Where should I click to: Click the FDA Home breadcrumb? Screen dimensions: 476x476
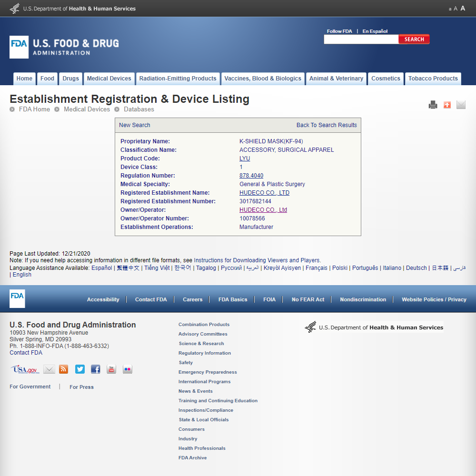coord(34,109)
